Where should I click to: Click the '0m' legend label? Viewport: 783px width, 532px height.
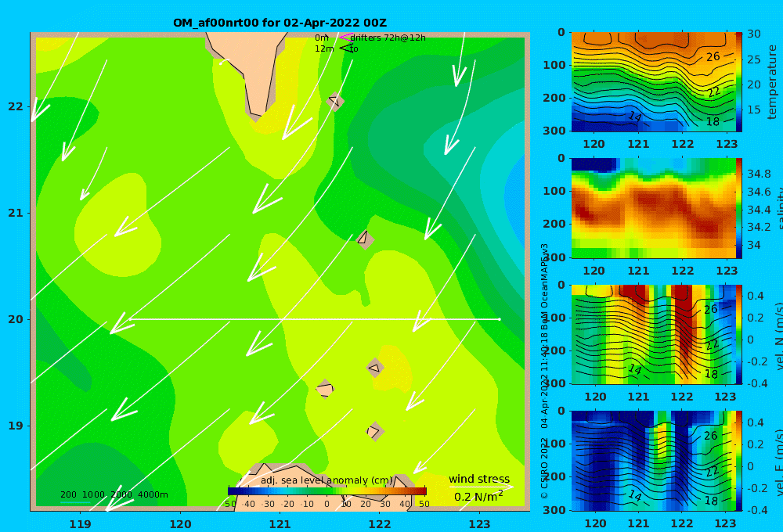click(x=322, y=38)
